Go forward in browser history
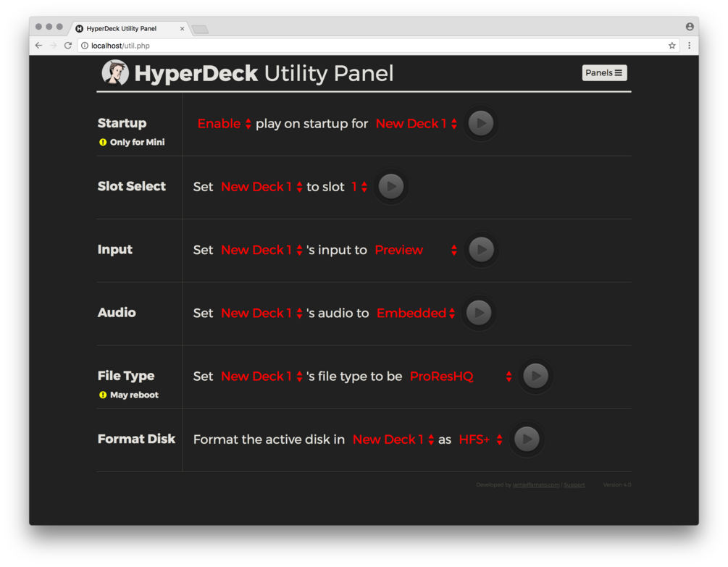Image resolution: width=728 pixels, height=567 pixels. (x=54, y=46)
